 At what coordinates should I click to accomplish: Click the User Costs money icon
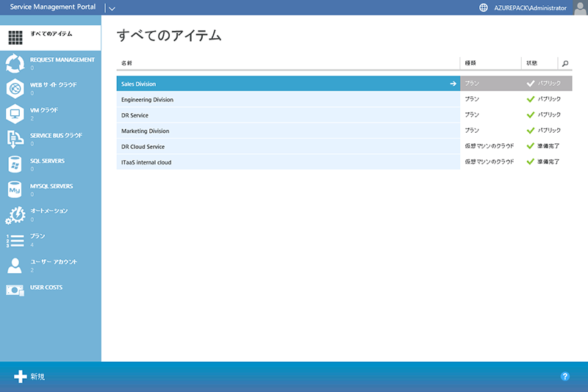click(15, 290)
